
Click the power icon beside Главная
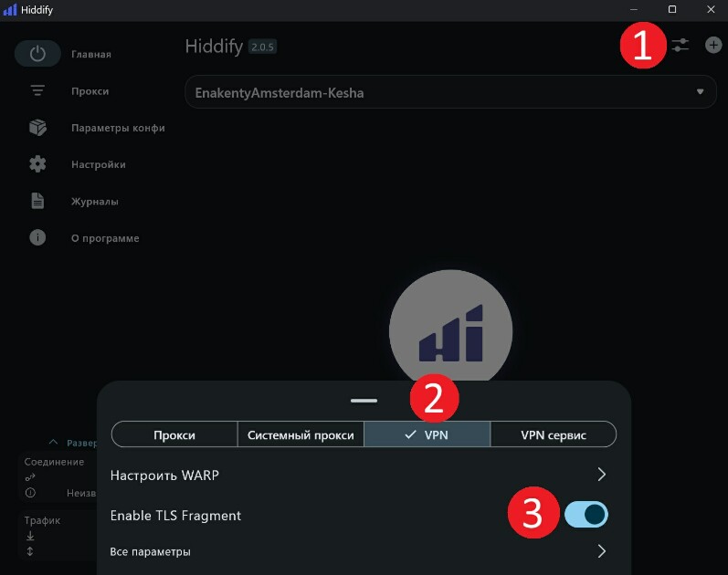point(37,54)
